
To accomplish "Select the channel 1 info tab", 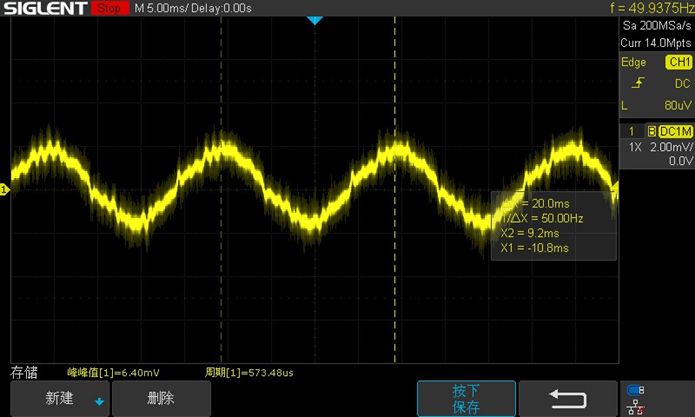I will coord(631,132).
